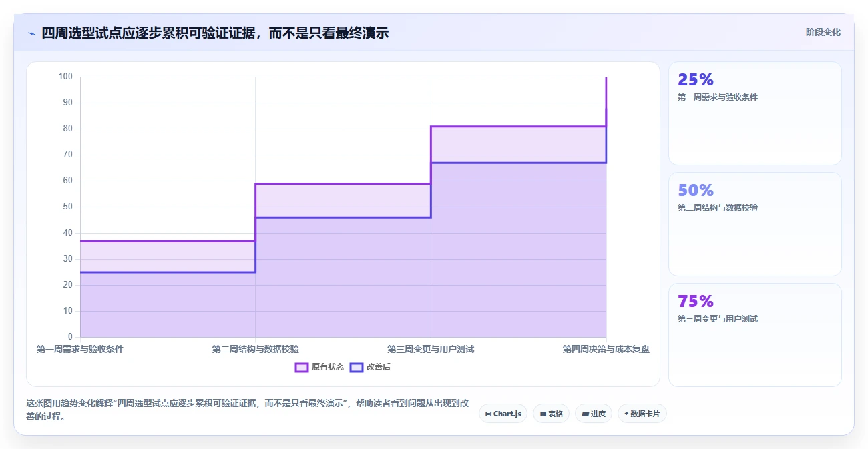Click the 25% value text

tap(696, 79)
